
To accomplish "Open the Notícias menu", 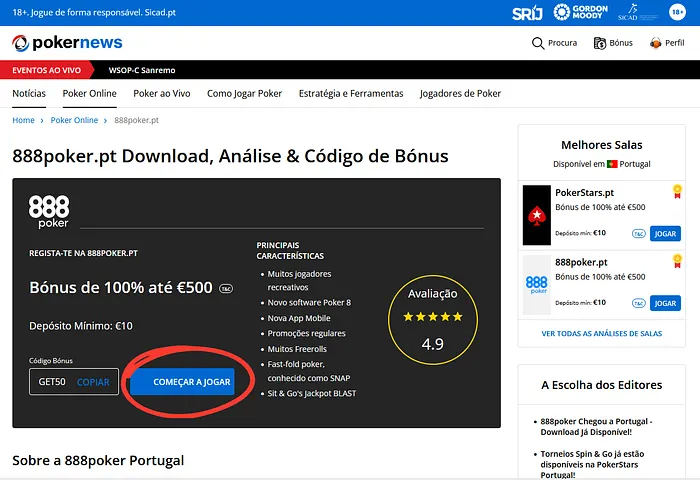I will (x=29, y=93).
